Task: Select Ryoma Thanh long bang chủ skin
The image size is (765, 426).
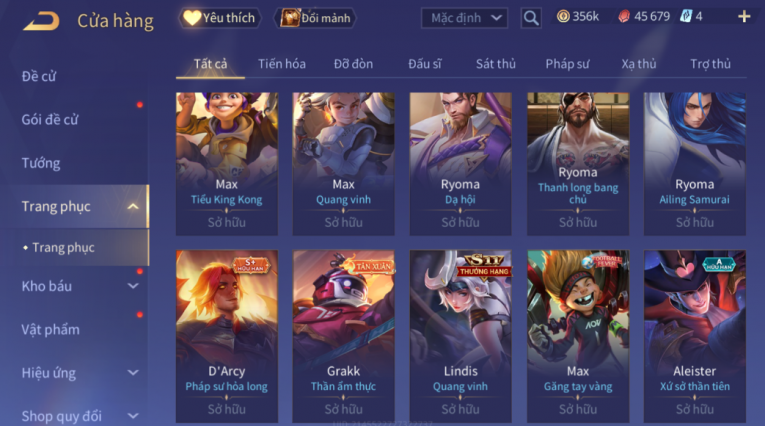Action: pyautogui.click(x=578, y=164)
